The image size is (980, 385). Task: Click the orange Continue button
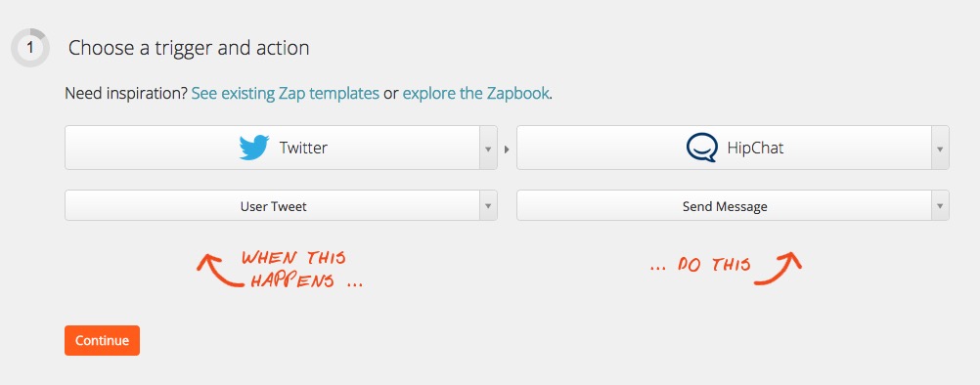(102, 341)
